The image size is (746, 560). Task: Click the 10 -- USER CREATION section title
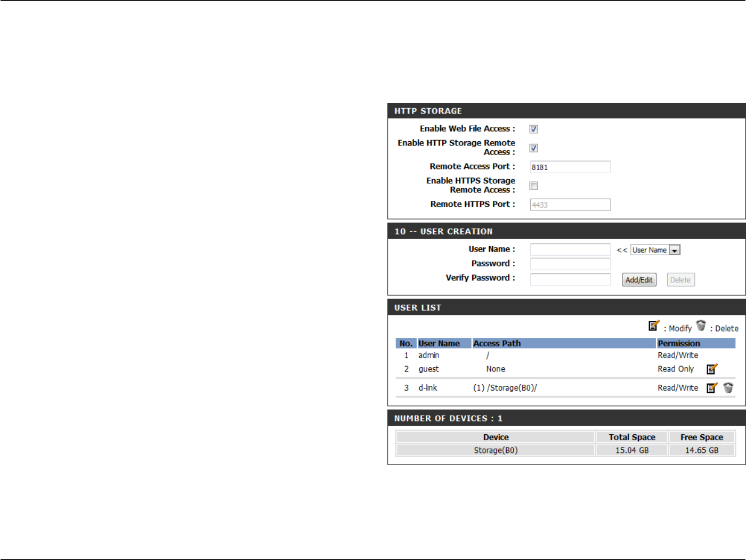[x=443, y=231]
